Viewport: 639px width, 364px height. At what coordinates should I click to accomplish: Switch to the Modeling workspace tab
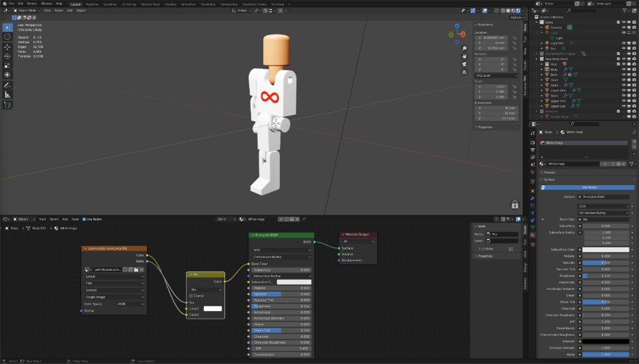point(92,4)
